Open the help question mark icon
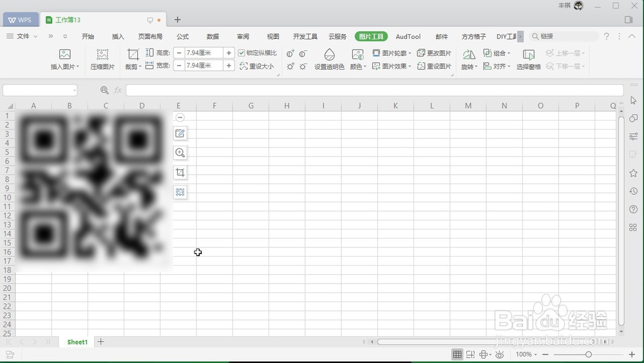644x363 pixels. coord(606,36)
